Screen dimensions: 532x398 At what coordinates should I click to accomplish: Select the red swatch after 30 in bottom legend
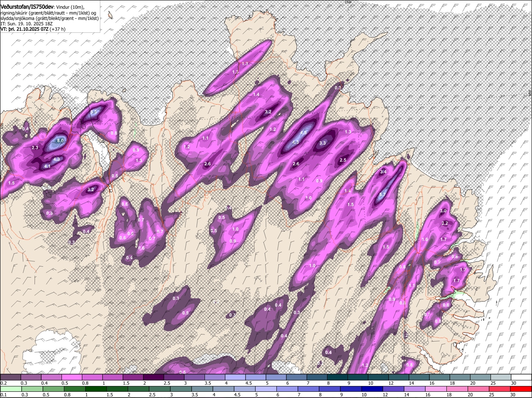coord(521,389)
